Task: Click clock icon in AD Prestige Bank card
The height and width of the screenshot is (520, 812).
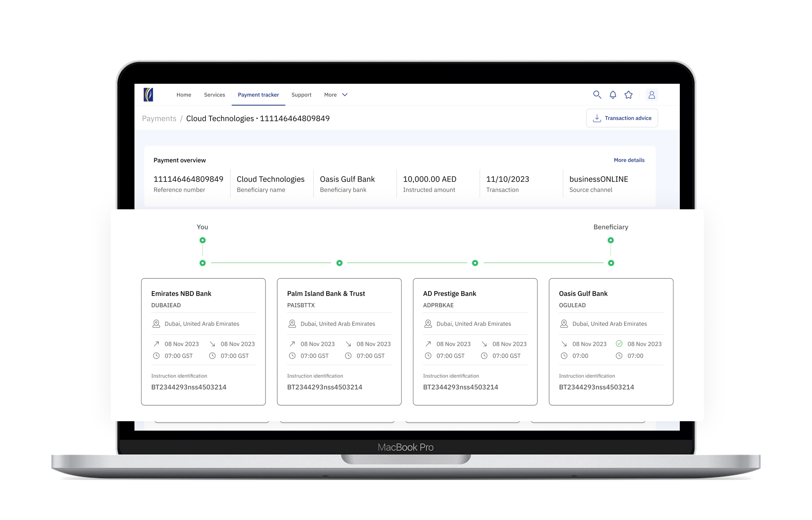Action: 428,356
